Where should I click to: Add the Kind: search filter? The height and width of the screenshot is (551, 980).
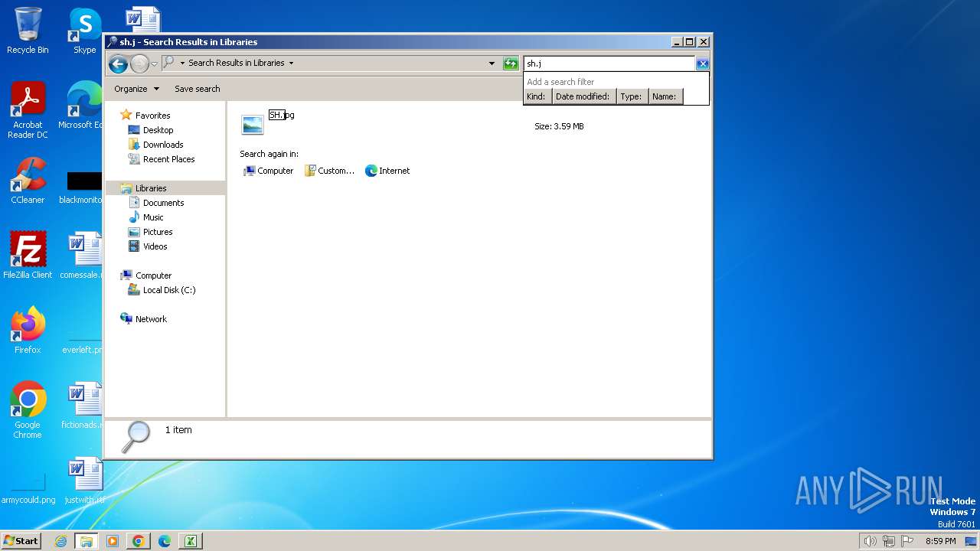click(x=537, y=96)
